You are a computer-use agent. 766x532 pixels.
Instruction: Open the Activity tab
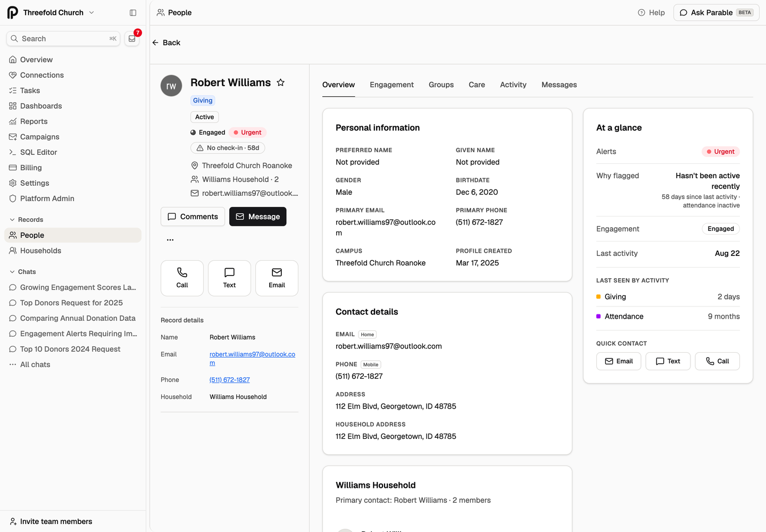click(513, 85)
